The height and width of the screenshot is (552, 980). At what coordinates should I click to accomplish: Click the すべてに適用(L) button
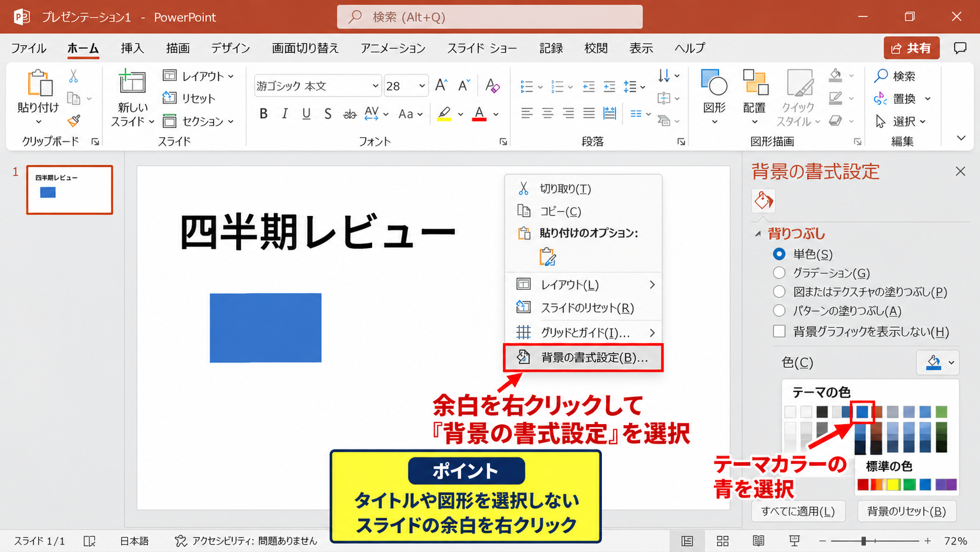click(x=798, y=511)
